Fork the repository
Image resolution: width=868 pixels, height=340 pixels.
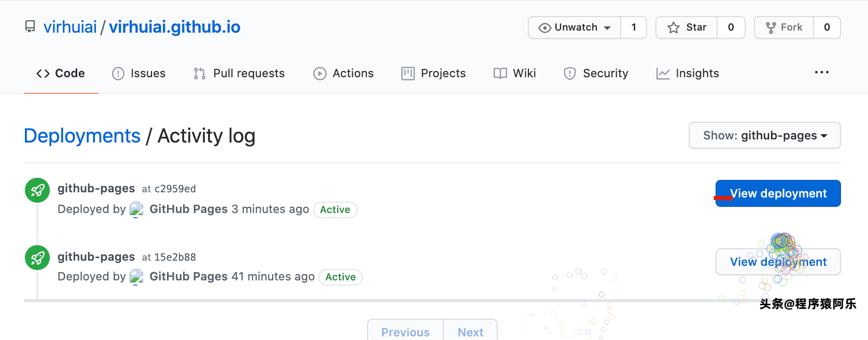(784, 27)
